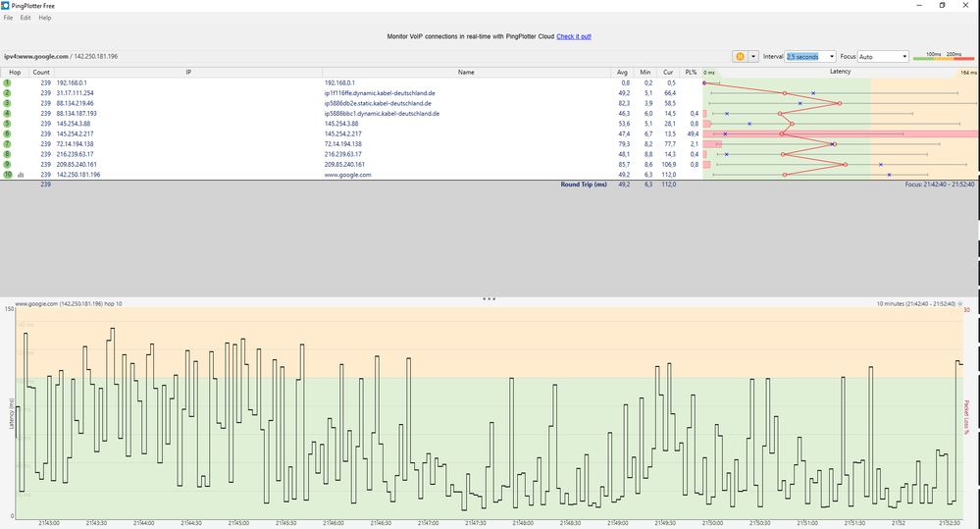The height and width of the screenshot is (529, 980).
Task: Click the Round Trip (ms) summary label
Action: click(583, 185)
